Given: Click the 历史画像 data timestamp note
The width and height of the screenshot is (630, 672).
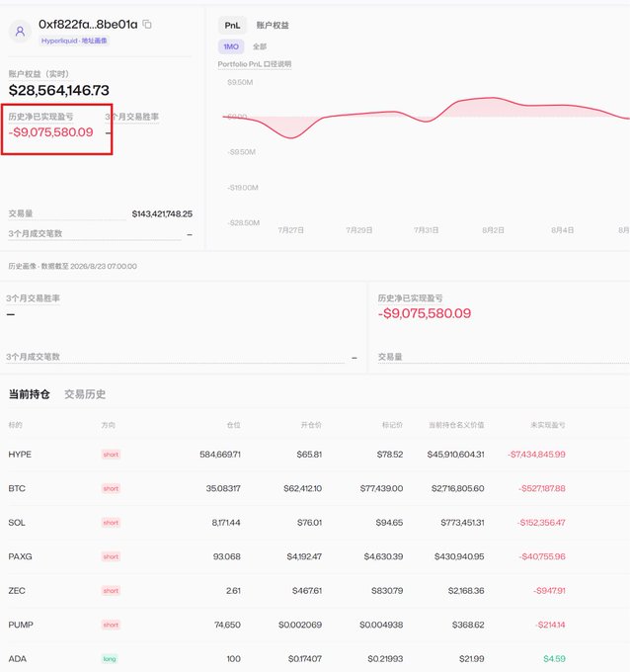Looking at the screenshot, I should (72, 266).
